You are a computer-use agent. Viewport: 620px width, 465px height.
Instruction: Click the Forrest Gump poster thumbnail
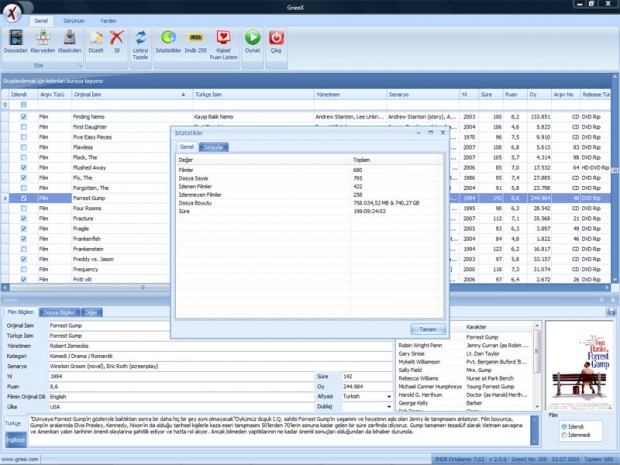(x=579, y=365)
